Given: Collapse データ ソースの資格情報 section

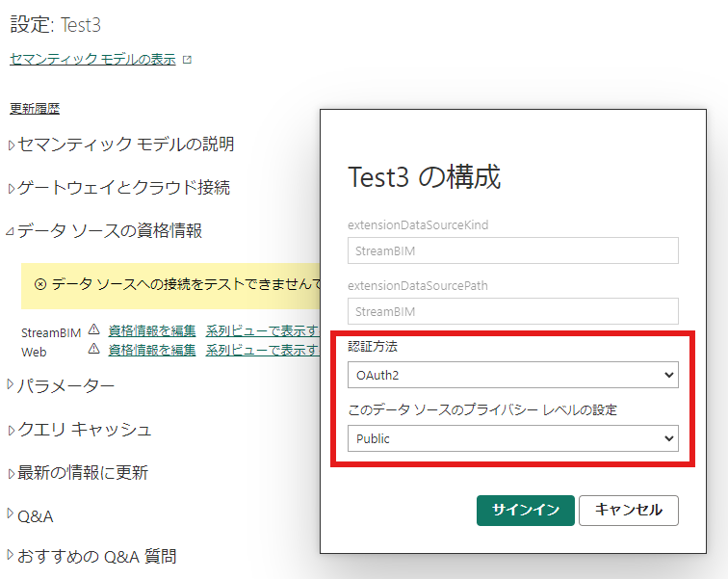Looking at the screenshot, I should [x=104, y=231].
